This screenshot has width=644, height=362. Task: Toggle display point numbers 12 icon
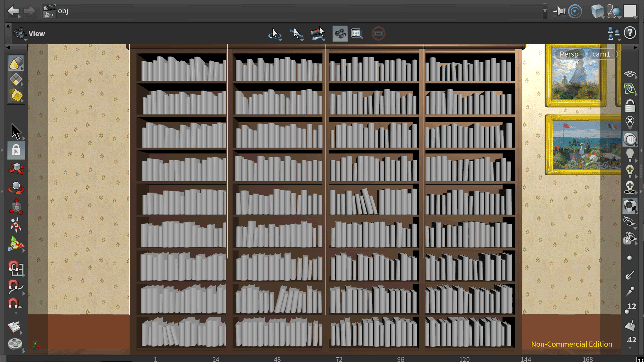point(630,308)
